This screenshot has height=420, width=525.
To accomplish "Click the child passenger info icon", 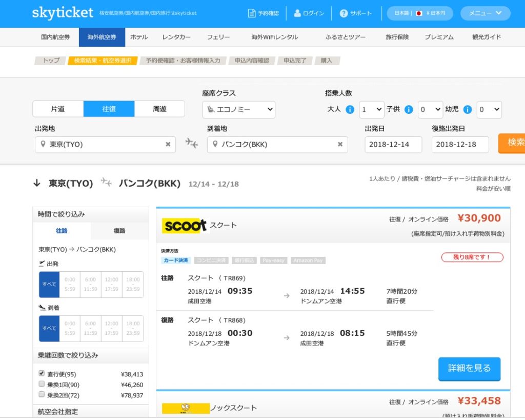I will [x=409, y=110].
